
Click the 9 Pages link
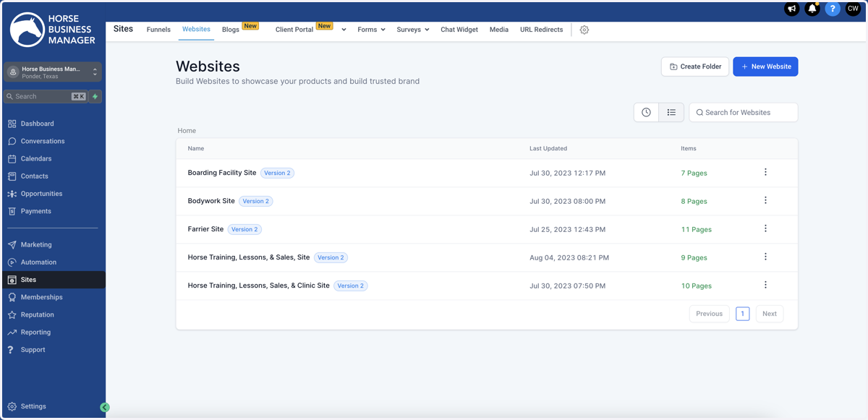(694, 257)
